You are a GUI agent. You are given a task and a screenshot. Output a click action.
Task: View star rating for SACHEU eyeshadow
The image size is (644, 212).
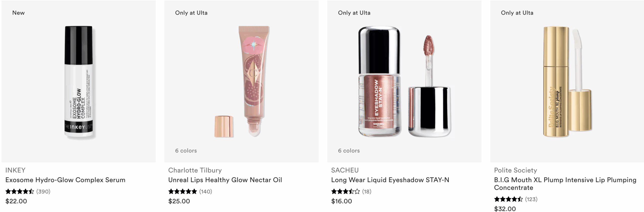(346, 192)
